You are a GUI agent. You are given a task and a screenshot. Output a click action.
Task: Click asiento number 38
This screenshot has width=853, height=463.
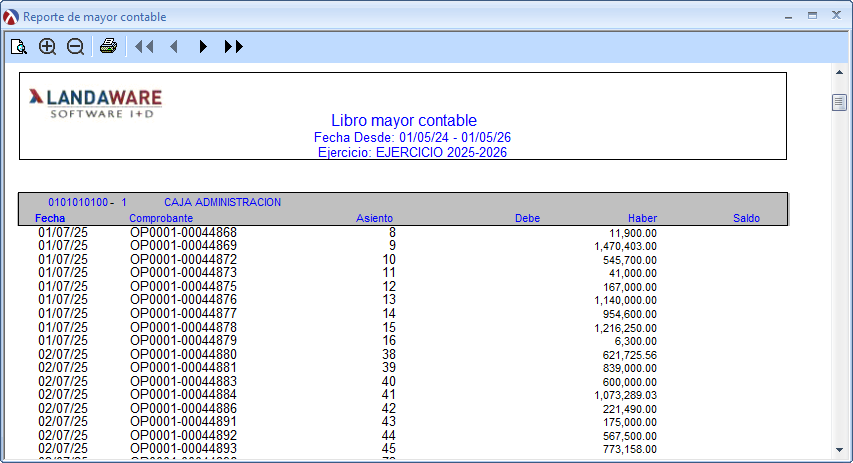click(x=388, y=355)
